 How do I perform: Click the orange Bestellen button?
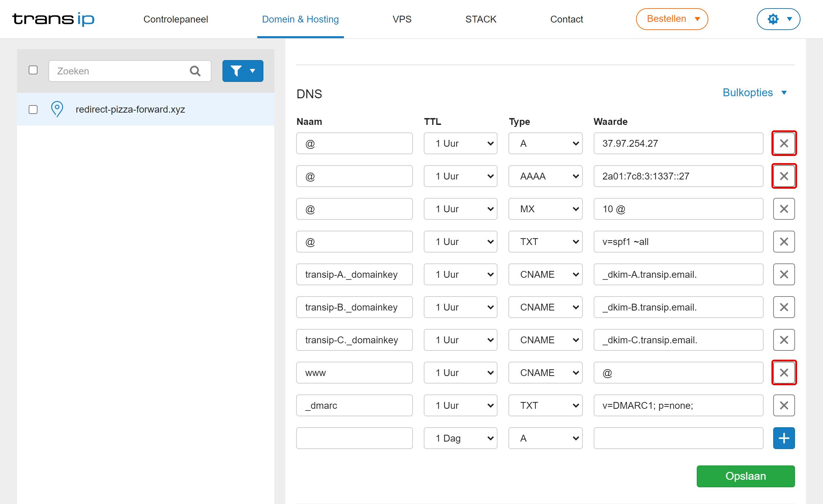672,19
